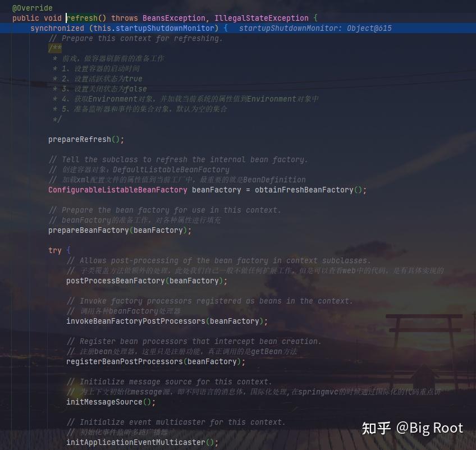Click the synchronized keyword
Screen dimensions: 476x450
(57, 28)
